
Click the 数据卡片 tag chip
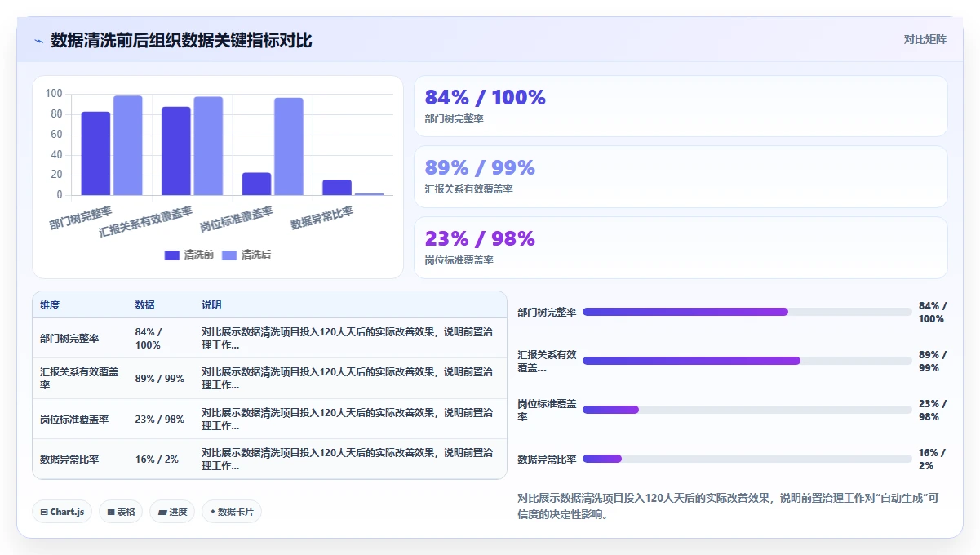click(x=232, y=512)
